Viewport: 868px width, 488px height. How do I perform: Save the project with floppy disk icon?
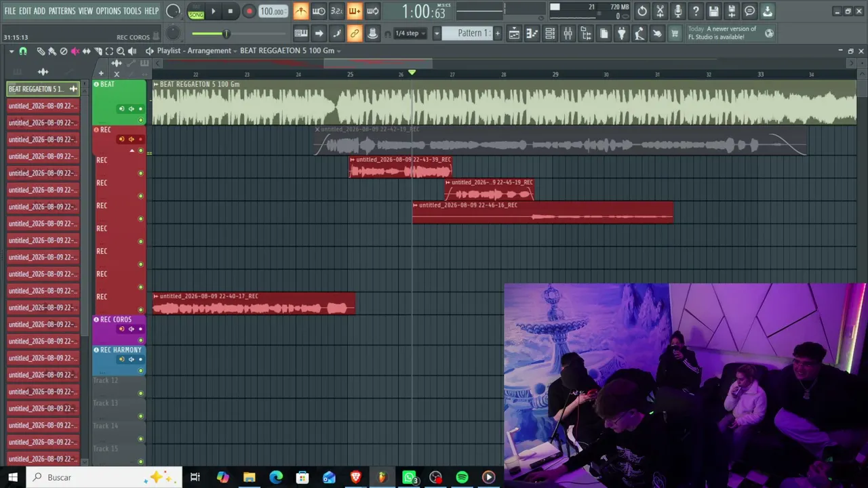713,11
